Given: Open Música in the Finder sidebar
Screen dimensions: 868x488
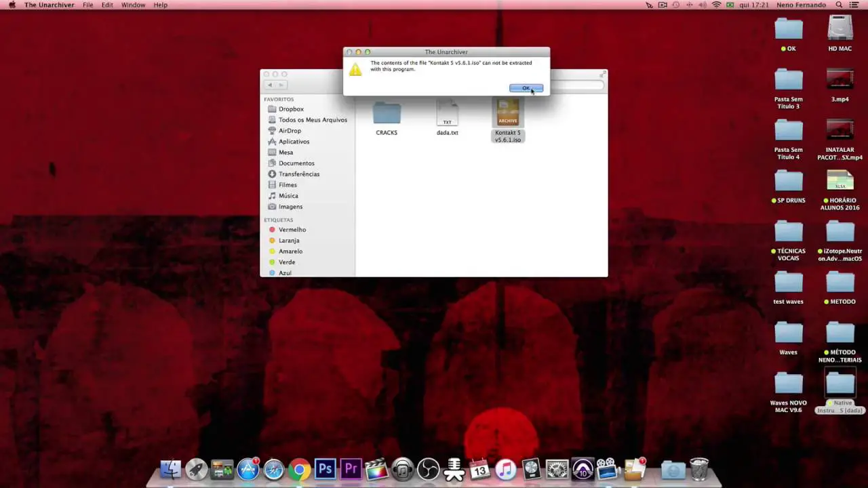Looking at the screenshot, I should tap(288, 196).
